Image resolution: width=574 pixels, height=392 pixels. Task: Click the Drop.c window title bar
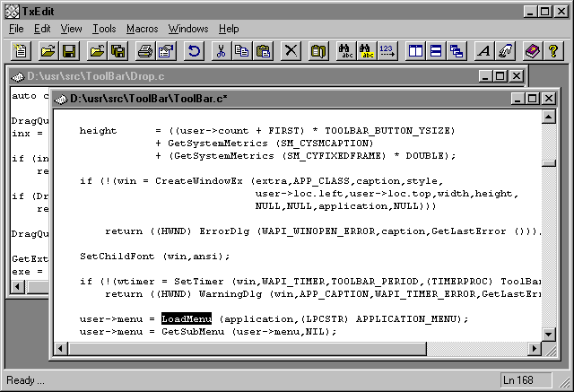click(x=267, y=76)
